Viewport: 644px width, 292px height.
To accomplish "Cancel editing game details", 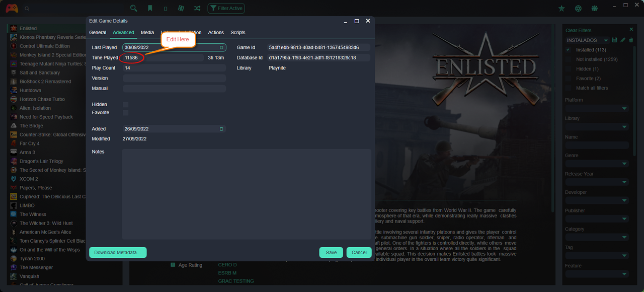I will (359, 252).
